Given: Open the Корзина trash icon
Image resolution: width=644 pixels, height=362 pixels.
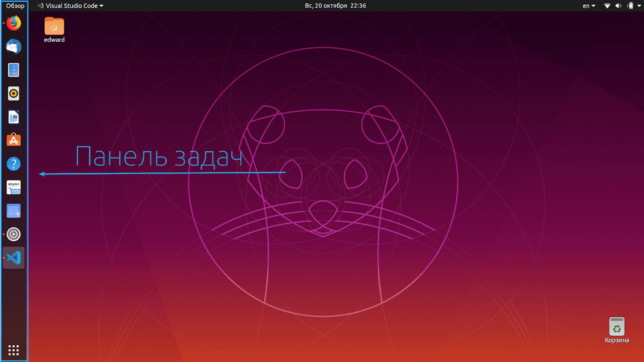Looking at the screenshot, I should tap(617, 330).
